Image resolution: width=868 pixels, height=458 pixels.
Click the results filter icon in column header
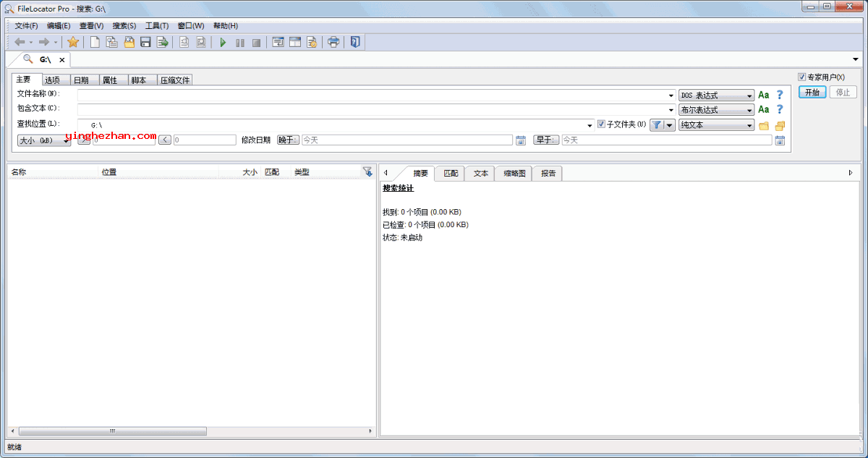pyautogui.click(x=367, y=171)
